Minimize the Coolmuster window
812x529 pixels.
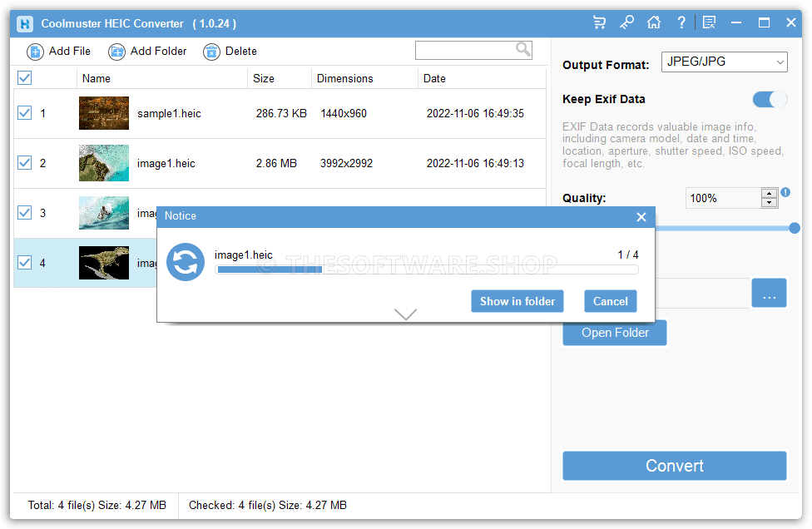click(735, 22)
